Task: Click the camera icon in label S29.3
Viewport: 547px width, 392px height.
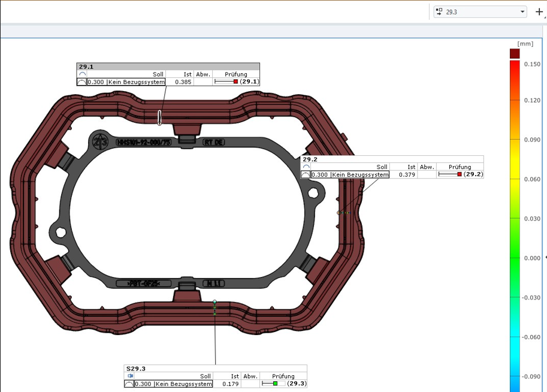Action: coord(130,376)
